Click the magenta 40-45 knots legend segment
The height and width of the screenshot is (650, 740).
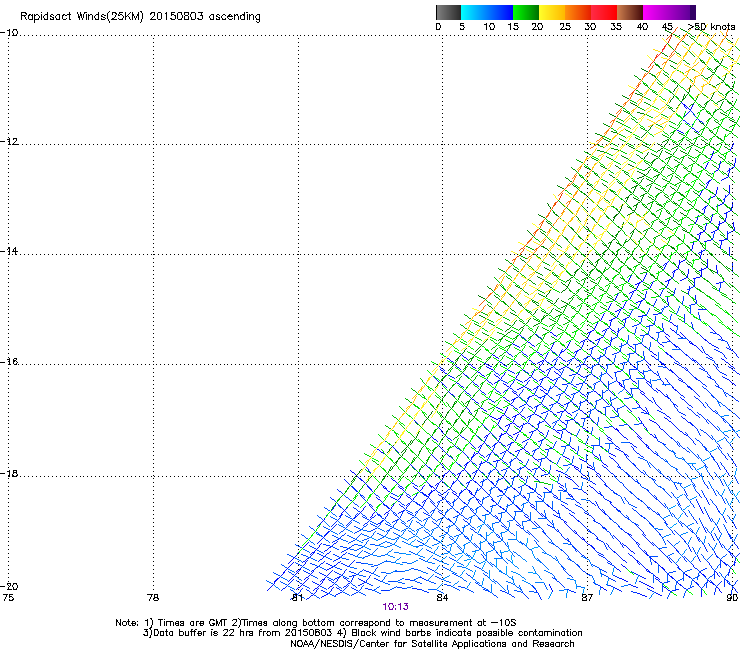click(656, 12)
